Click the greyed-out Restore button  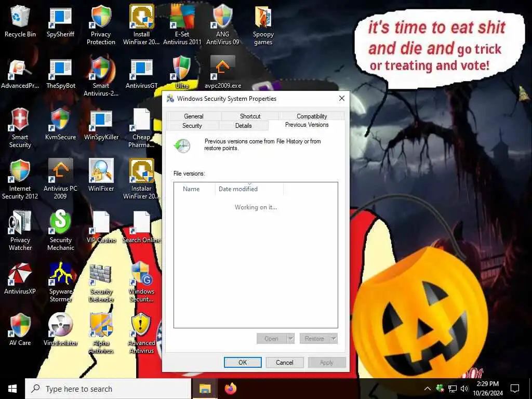314,339
